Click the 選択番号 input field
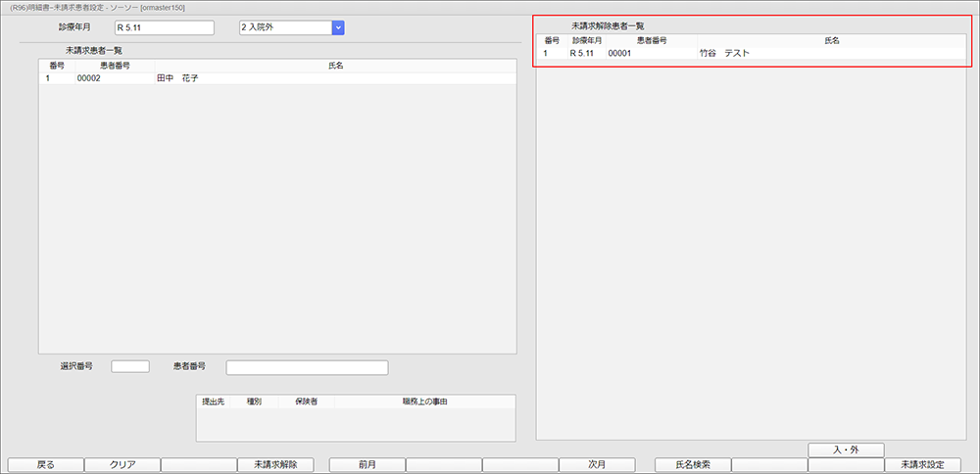Screen dimensions: 980x474 coord(130,366)
